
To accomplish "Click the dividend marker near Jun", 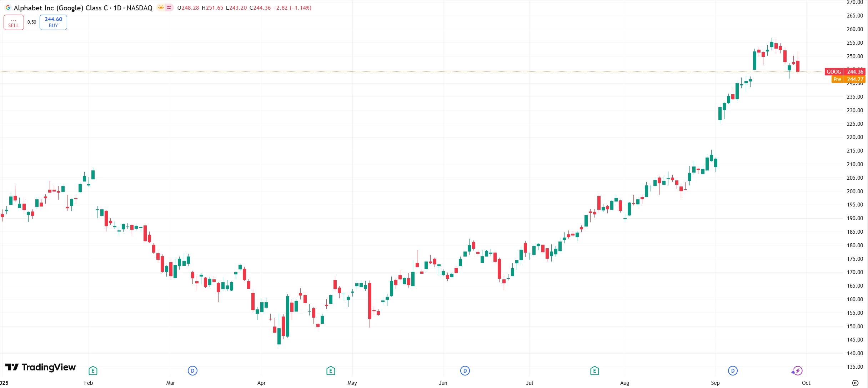I will tap(465, 370).
